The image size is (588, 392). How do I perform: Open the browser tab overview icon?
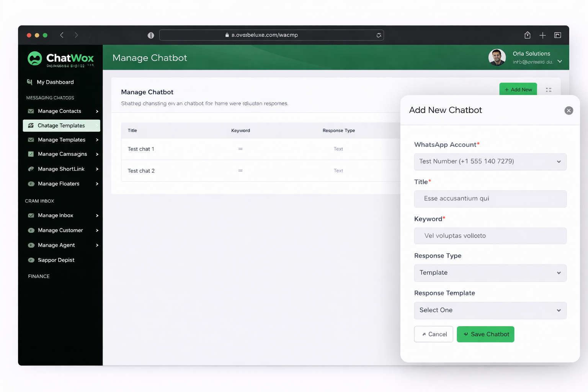(x=557, y=35)
